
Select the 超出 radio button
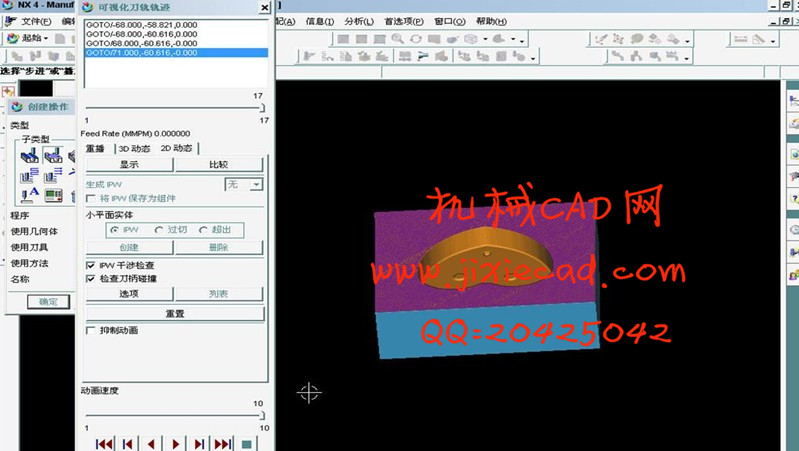pos(203,230)
